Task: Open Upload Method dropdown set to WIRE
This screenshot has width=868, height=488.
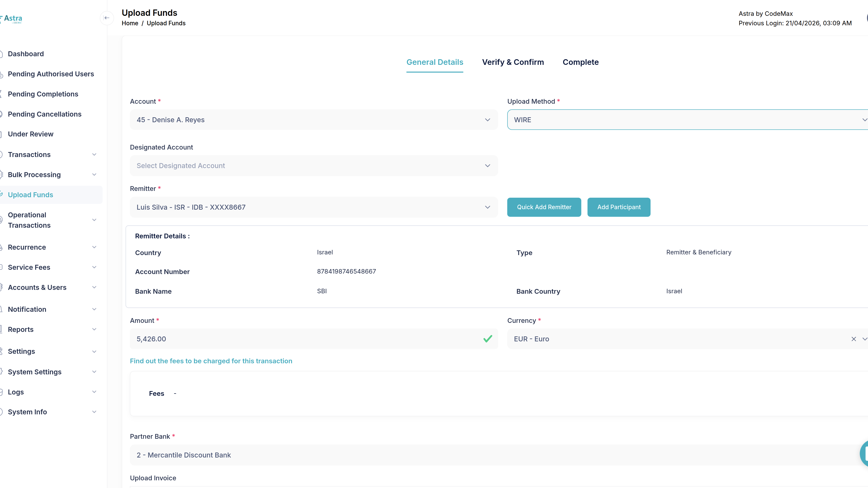Action: point(687,120)
